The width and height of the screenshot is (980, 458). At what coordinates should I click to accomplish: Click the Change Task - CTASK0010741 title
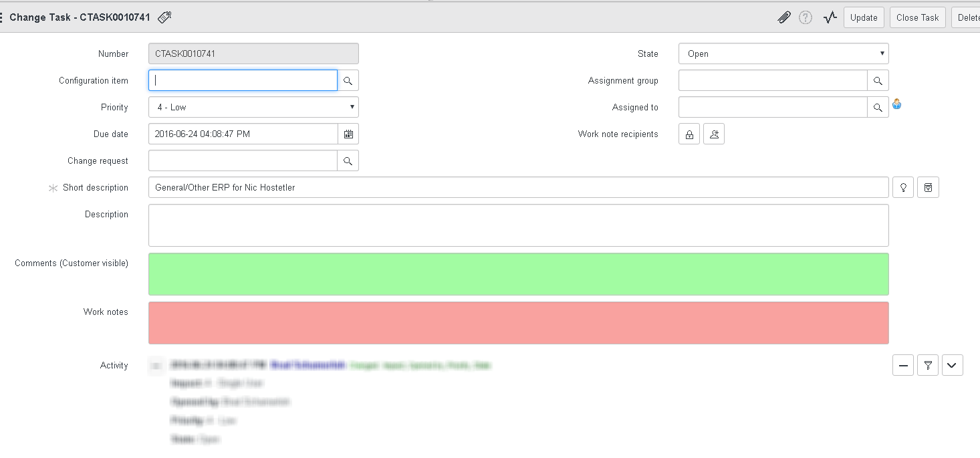pos(80,17)
